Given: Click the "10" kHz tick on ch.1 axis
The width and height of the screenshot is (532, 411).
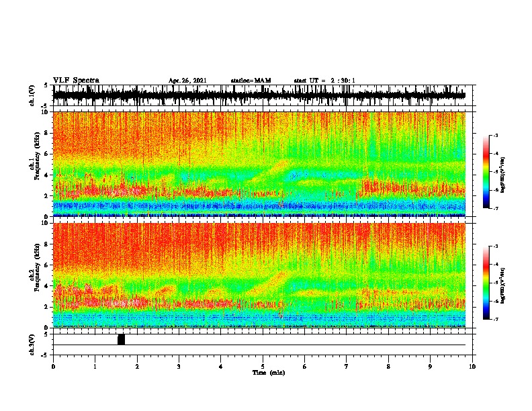Looking at the screenshot, I should [x=46, y=112].
